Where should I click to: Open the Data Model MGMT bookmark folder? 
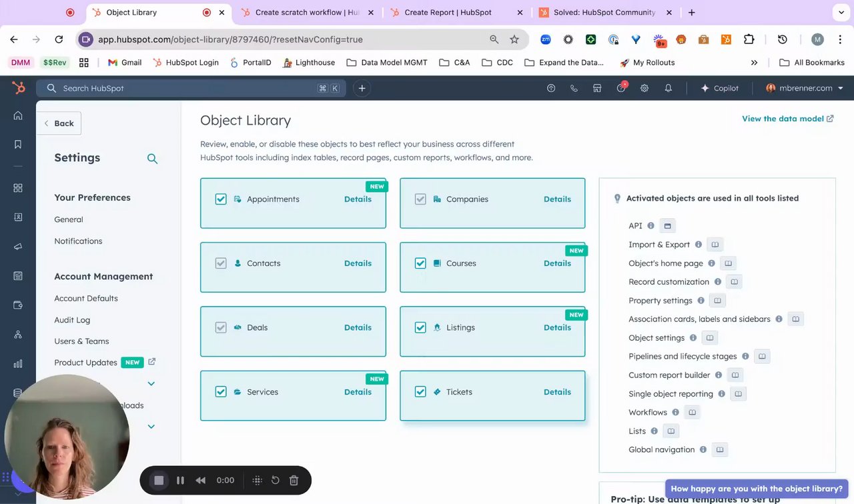coord(387,63)
